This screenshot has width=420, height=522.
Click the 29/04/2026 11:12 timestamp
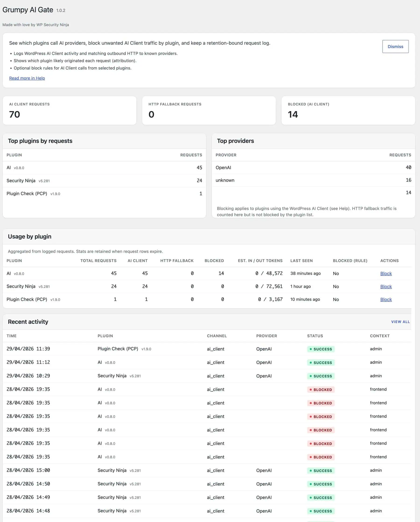[28, 362]
